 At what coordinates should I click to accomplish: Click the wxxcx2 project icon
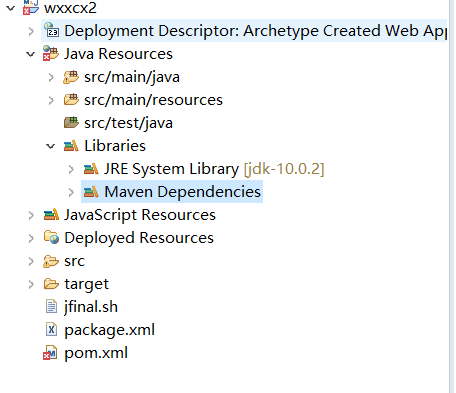[x=31, y=7]
